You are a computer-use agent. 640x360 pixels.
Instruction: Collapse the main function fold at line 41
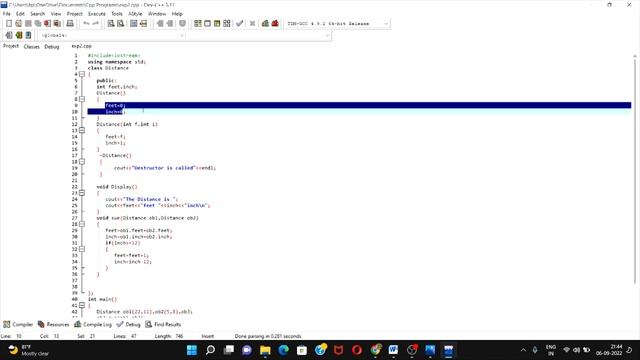pos(82,305)
